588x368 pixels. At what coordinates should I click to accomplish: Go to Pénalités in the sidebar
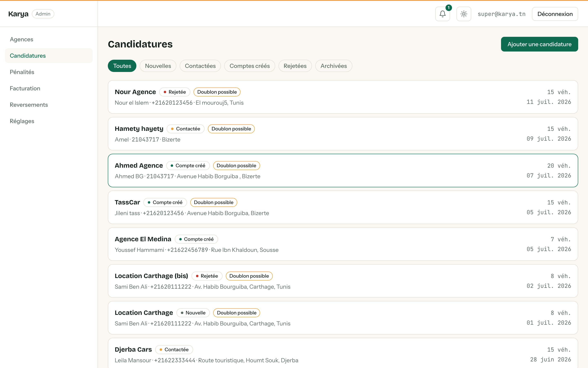coord(49,72)
